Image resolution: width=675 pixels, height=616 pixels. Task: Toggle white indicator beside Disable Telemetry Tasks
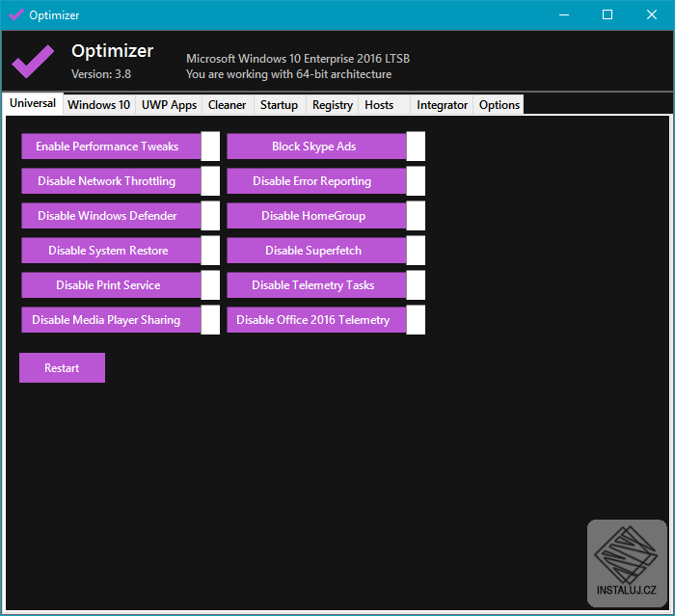click(x=416, y=285)
